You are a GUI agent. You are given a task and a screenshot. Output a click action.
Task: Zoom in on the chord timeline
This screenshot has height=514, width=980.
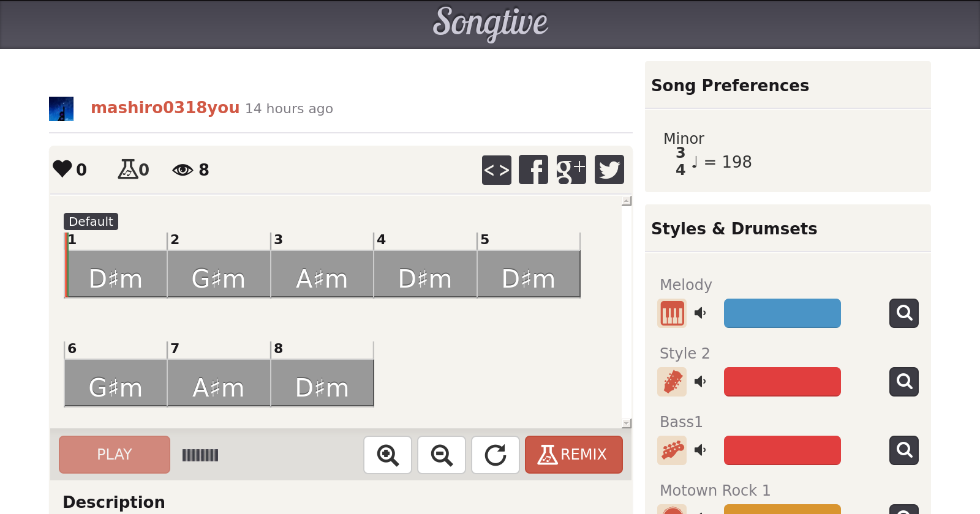click(388, 455)
